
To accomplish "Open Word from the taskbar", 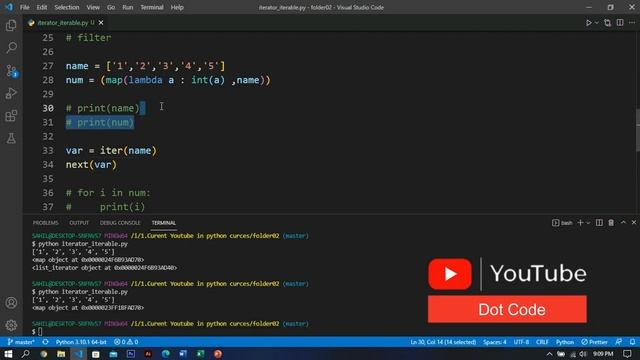I will point(183,353).
